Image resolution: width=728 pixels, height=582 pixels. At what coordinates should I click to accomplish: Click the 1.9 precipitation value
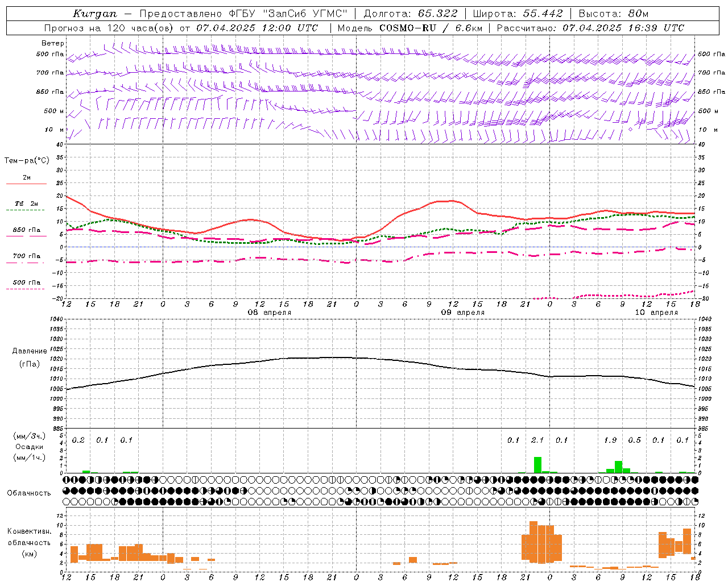pyautogui.click(x=610, y=440)
